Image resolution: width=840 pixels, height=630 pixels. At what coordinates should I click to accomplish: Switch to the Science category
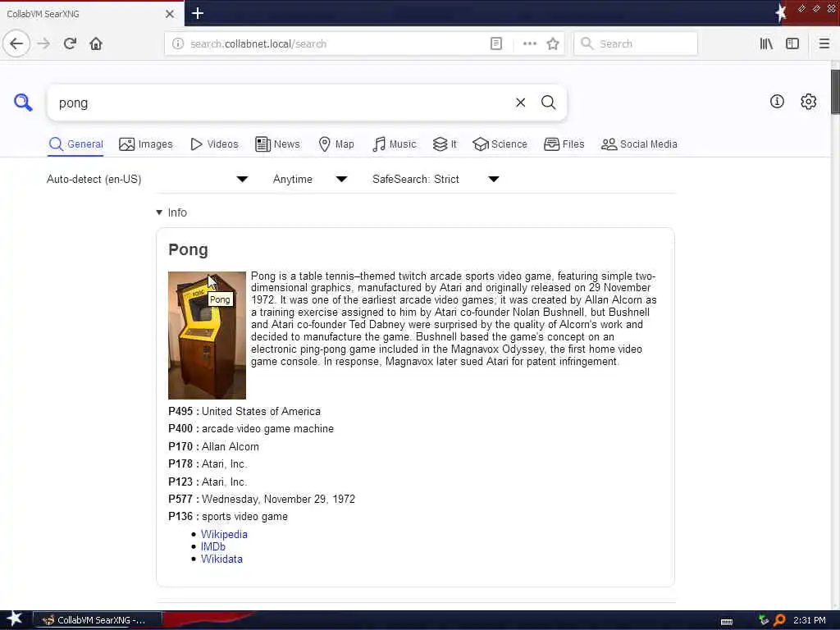(x=500, y=144)
